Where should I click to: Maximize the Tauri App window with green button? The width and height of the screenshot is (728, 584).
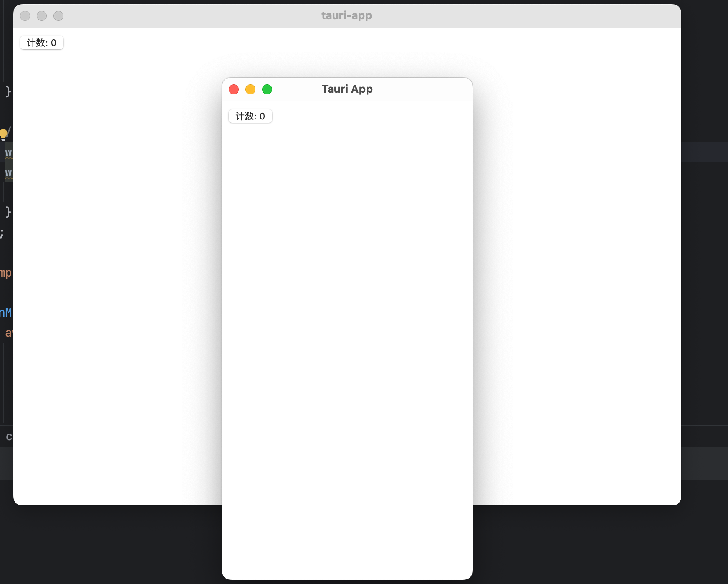click(267, 89)
